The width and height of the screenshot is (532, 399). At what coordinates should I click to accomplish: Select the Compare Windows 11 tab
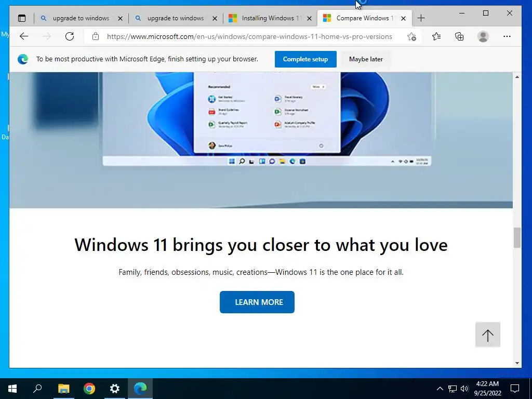pos(364,18)
